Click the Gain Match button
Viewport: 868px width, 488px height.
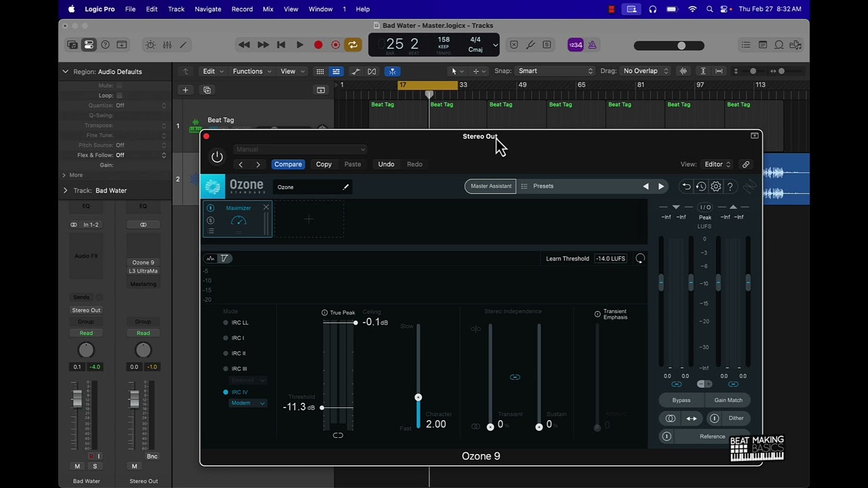(728, 400)
